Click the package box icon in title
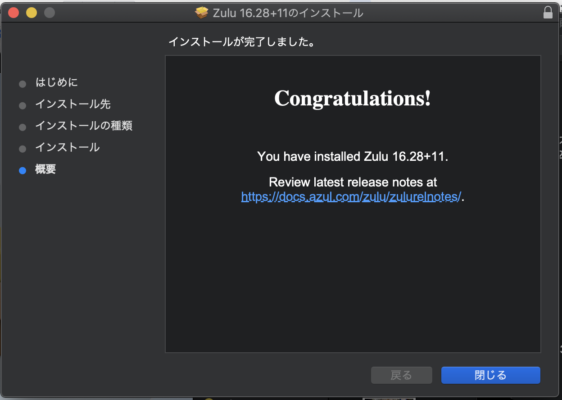 [201, 13]
